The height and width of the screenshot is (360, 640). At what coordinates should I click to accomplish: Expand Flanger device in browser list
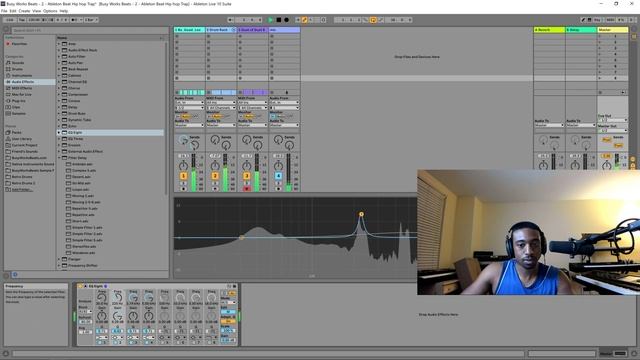pyautogui.click(x=59, y=259)
